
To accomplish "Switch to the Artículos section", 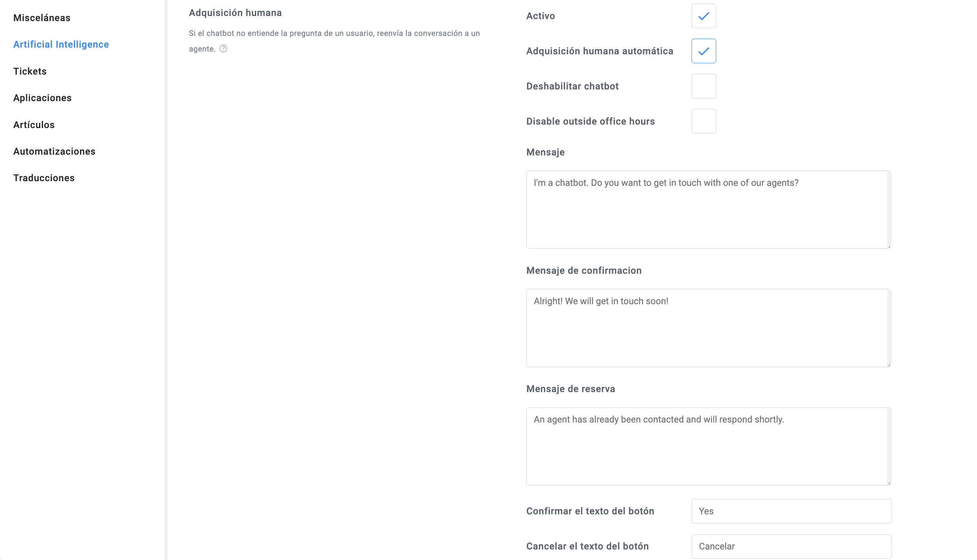I will 34,125.
